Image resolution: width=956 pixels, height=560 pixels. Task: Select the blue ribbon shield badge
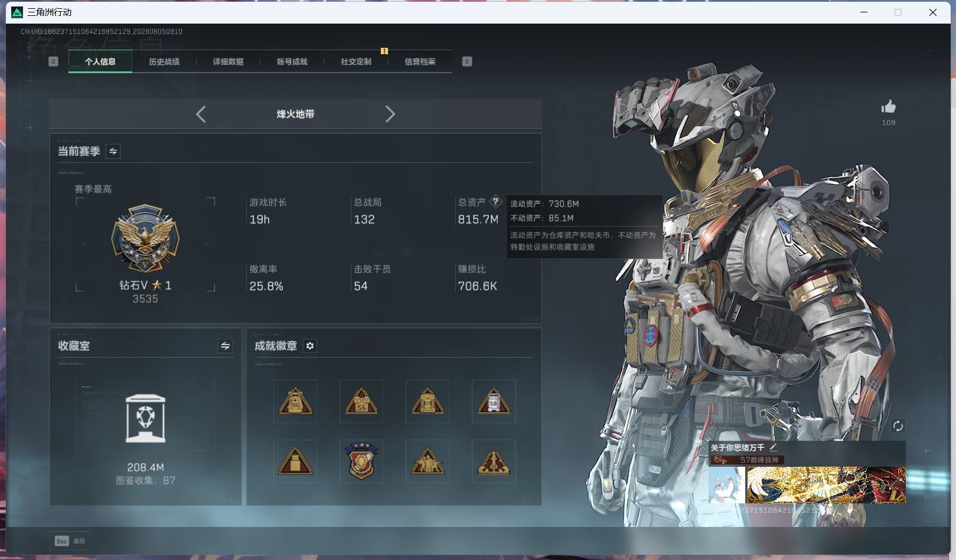(x=361, y=461)
